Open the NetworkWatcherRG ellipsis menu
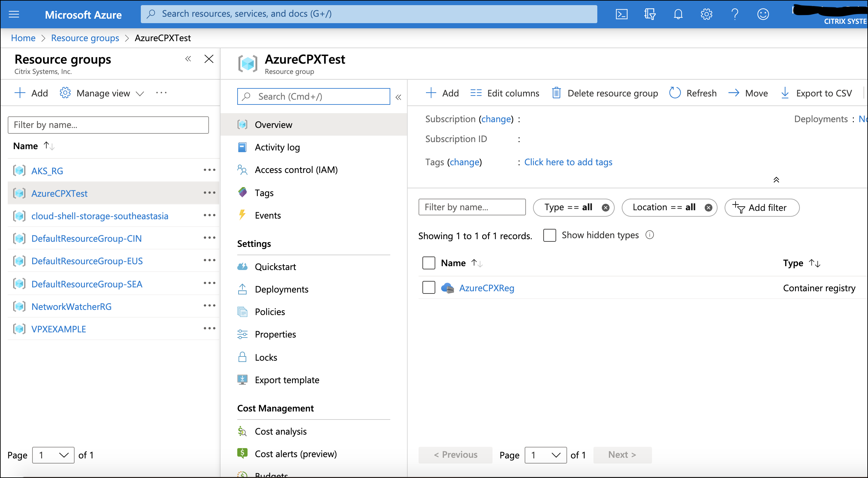868x478 pixels. tap(209, 306)
